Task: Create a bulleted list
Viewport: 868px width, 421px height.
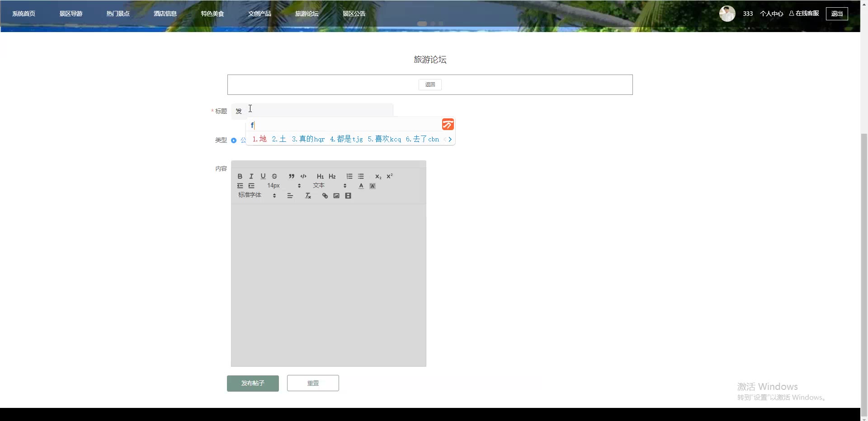Action: [361, 176]
